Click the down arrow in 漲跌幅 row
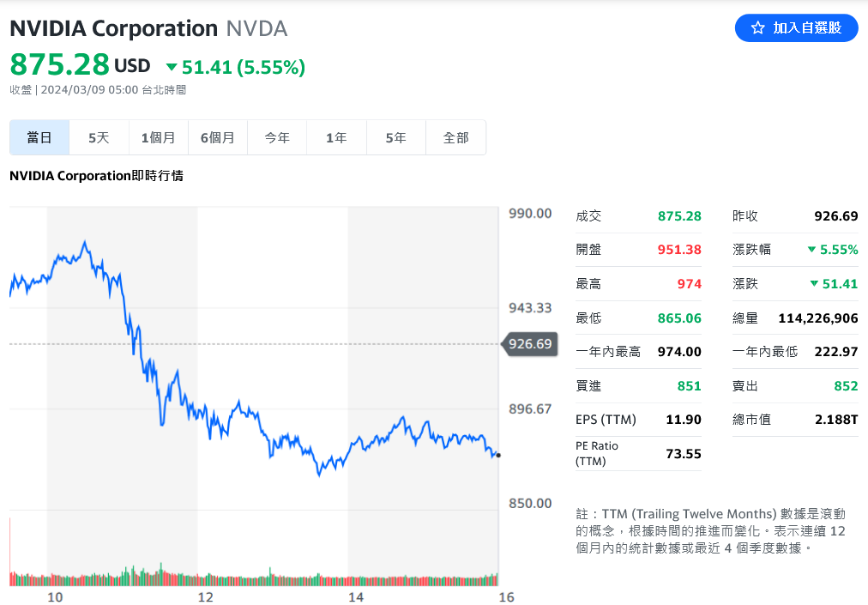This screenshot has height=605, width=868. tap(811, 250)
